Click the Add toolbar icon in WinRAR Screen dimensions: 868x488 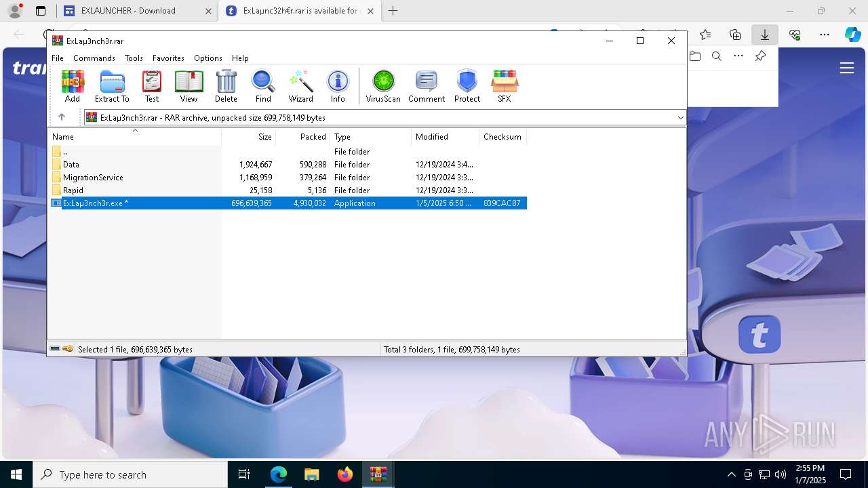point(73,86)
